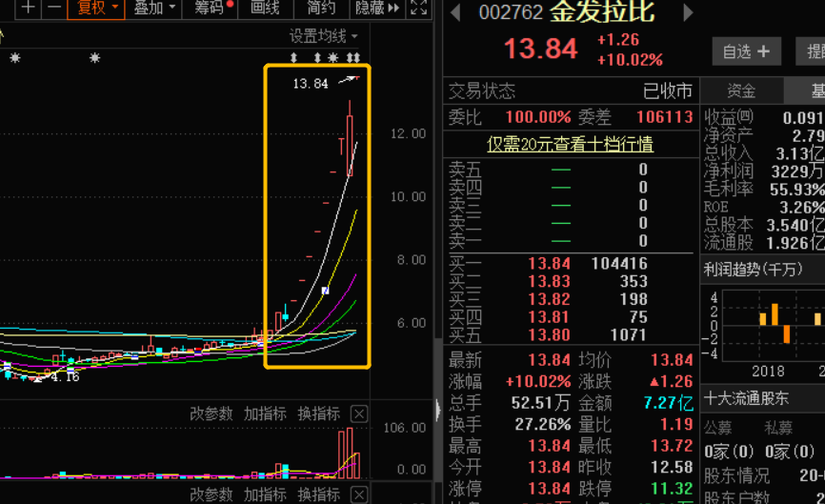Click 改参数 in bottom indicator panel
The width and height of the screenshot is (825, 504).
[x=211, y=494]
